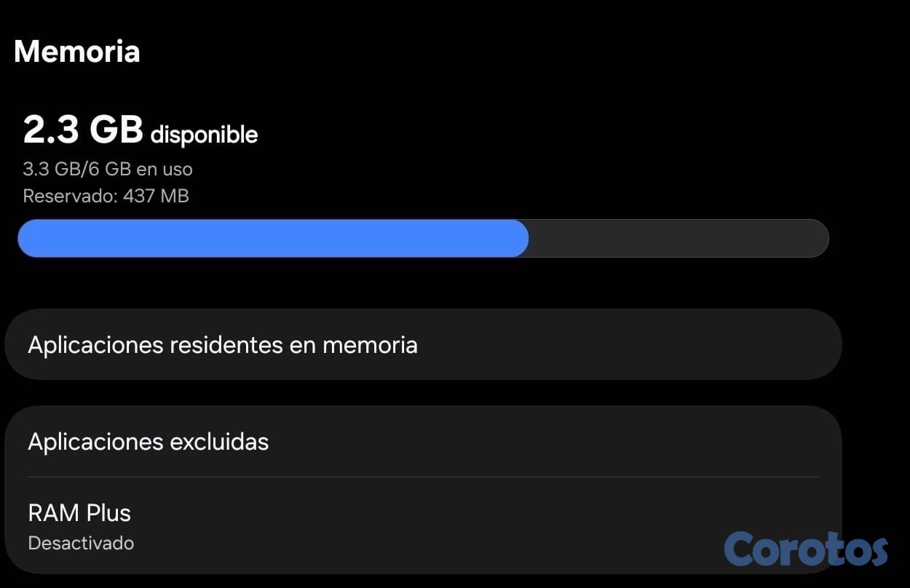Select the 2.3 GB available figure
The width and height of the screenshot is (910, 588).
click(83, 130)
